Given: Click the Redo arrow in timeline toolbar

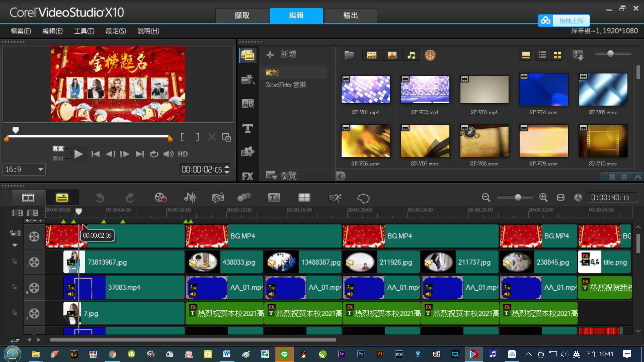Looking at the screenshot, I should pos(130,198).
